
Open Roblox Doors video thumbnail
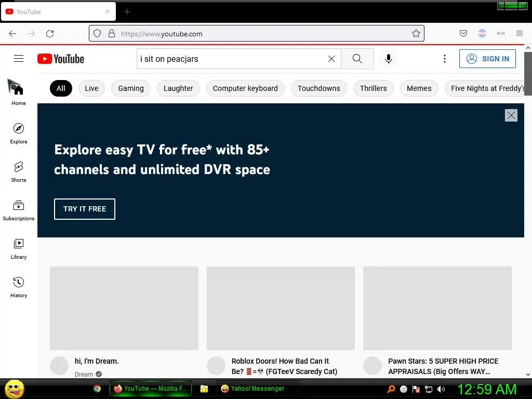pyautogui.click(x=281, y=308)
